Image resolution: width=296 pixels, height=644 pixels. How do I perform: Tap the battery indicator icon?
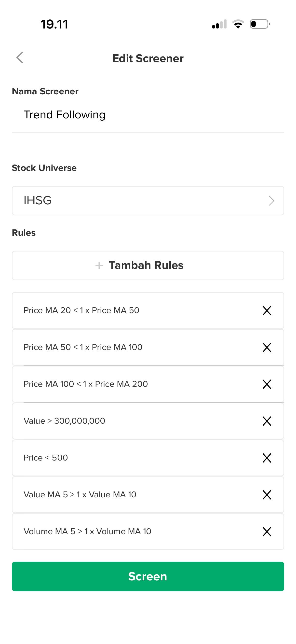[x=259, y=24]
